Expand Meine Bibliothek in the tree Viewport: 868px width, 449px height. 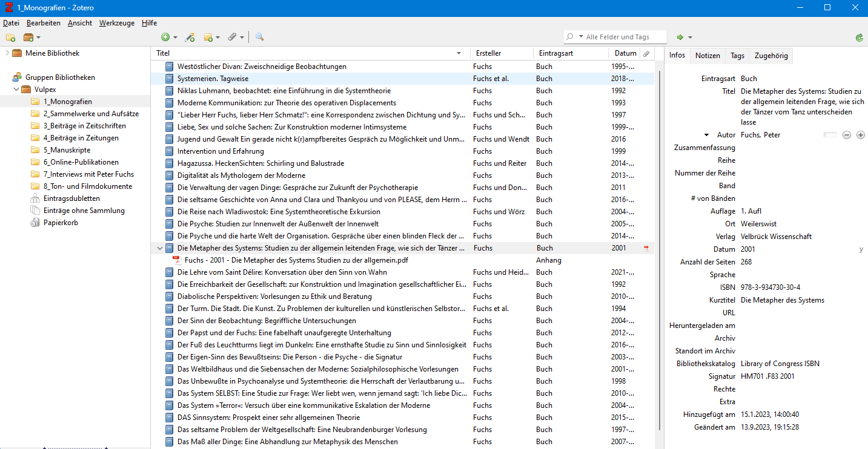pos(7,53)
